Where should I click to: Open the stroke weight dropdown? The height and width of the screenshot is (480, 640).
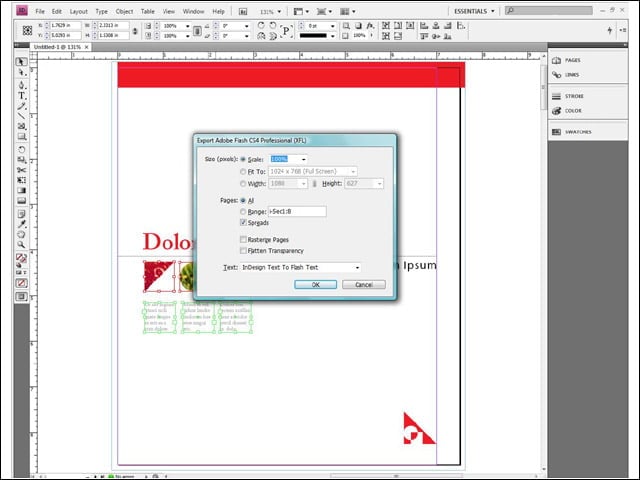(333, 26)
